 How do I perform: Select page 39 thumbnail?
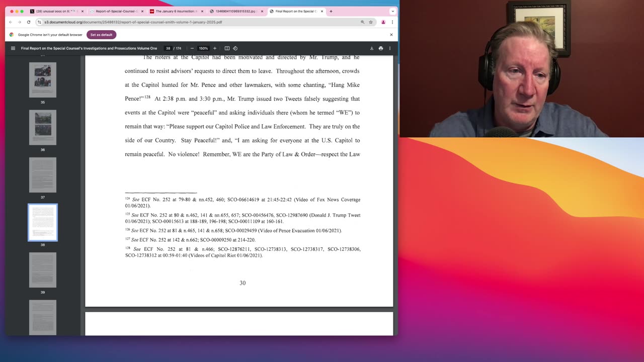tap(43, 270)
